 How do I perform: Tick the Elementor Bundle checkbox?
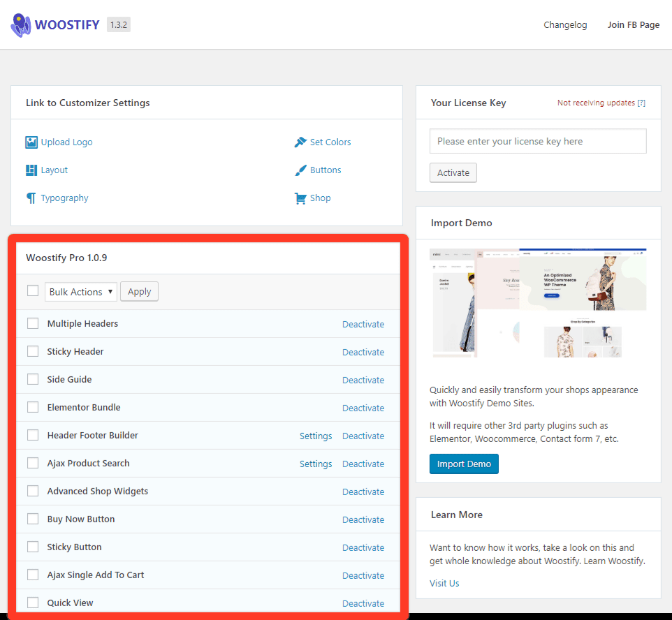pos(33,407)
